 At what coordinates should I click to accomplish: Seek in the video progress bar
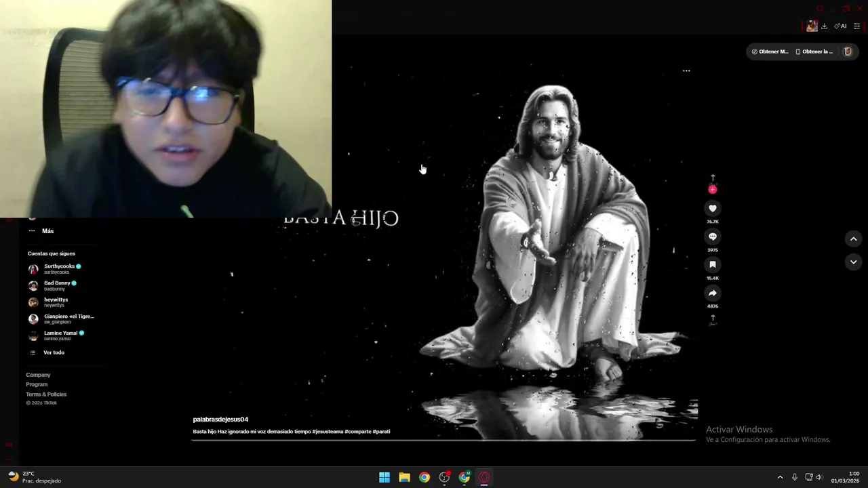[443, 441]
